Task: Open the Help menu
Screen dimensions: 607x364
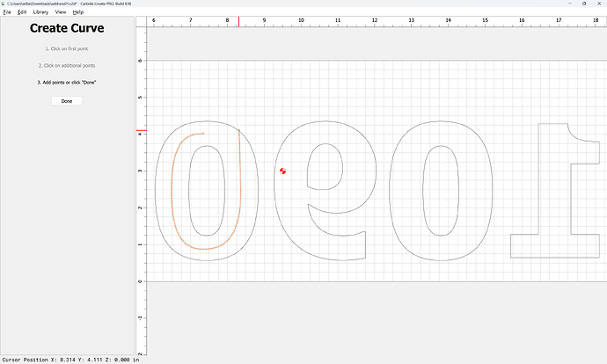Action: coord(78,12)
